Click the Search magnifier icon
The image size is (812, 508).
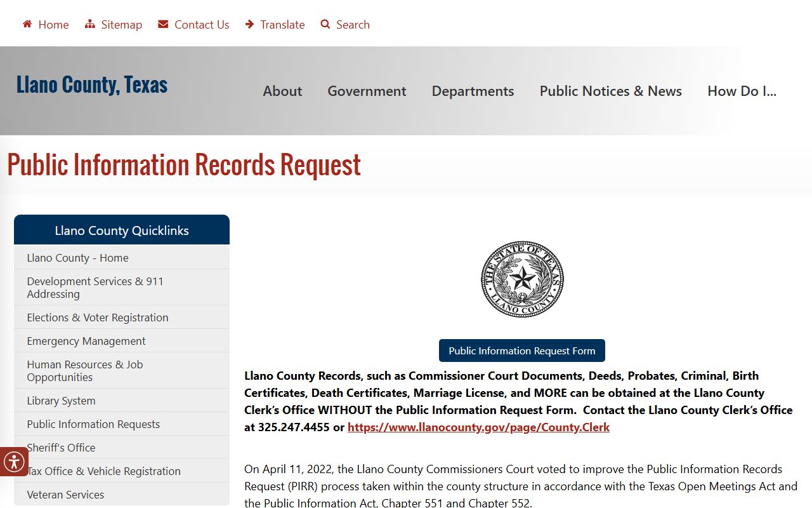[x=325, y=24]
